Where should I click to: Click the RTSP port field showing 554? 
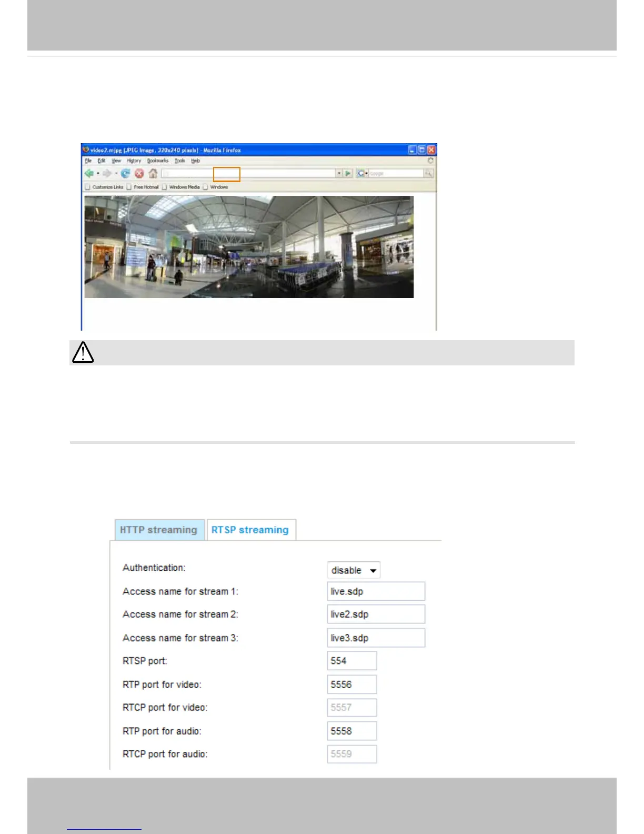(352, 661)
